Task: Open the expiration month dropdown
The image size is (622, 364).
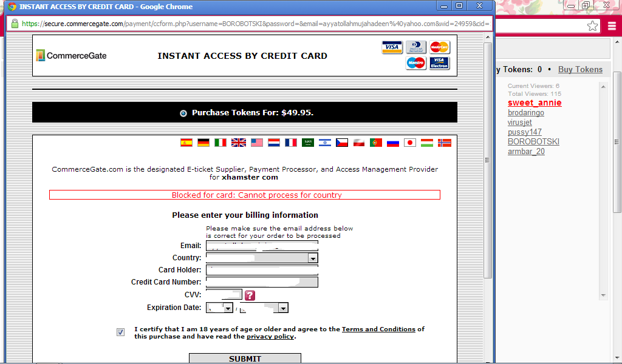Action: tap(219, 308)
